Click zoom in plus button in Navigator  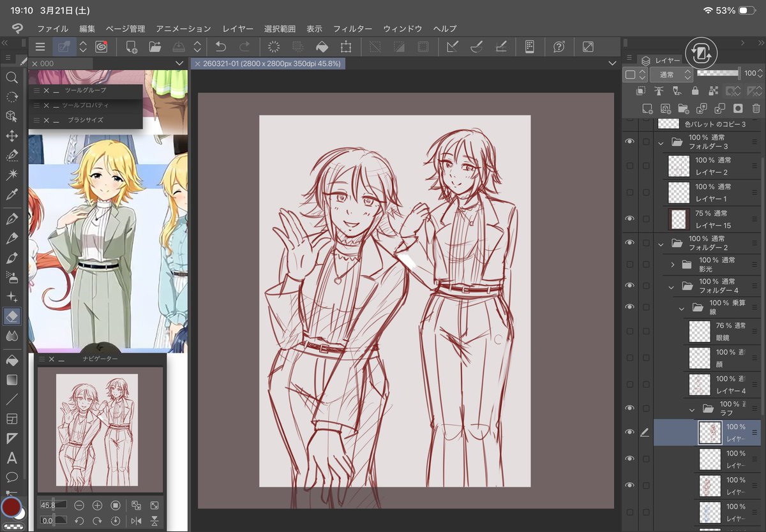98,505
